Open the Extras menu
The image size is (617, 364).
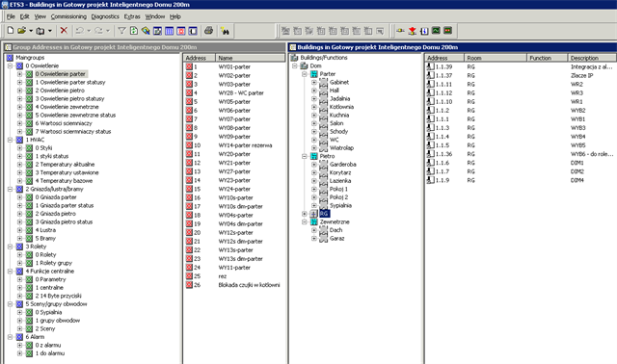(x=132, y=16)
